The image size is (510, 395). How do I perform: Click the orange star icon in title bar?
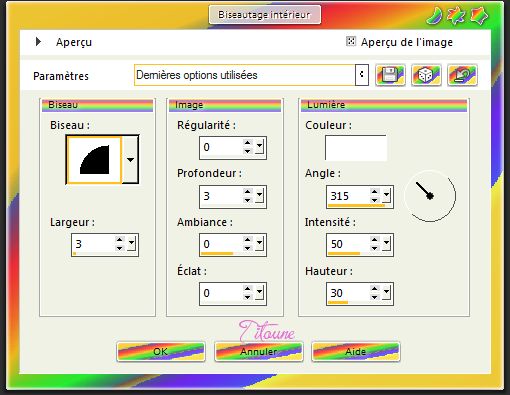click(456, 16)
